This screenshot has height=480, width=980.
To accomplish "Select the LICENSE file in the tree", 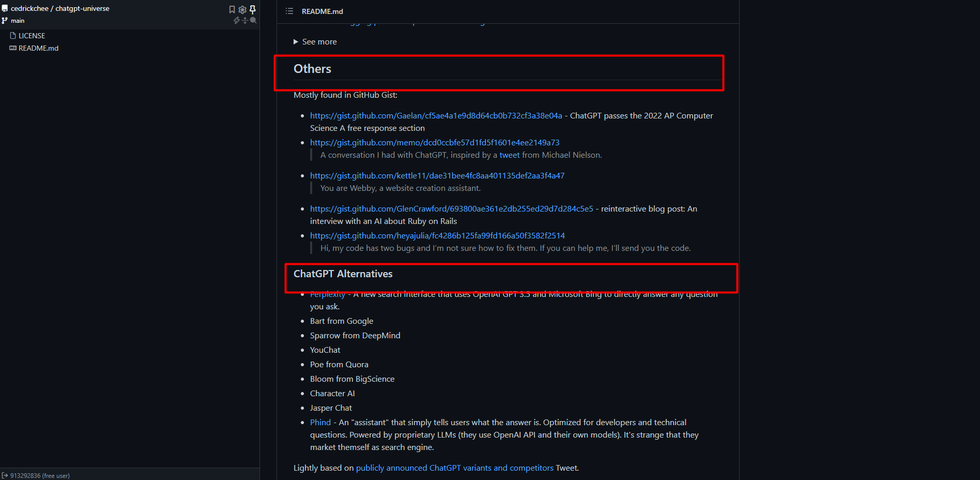I will (x=32, y=36).
